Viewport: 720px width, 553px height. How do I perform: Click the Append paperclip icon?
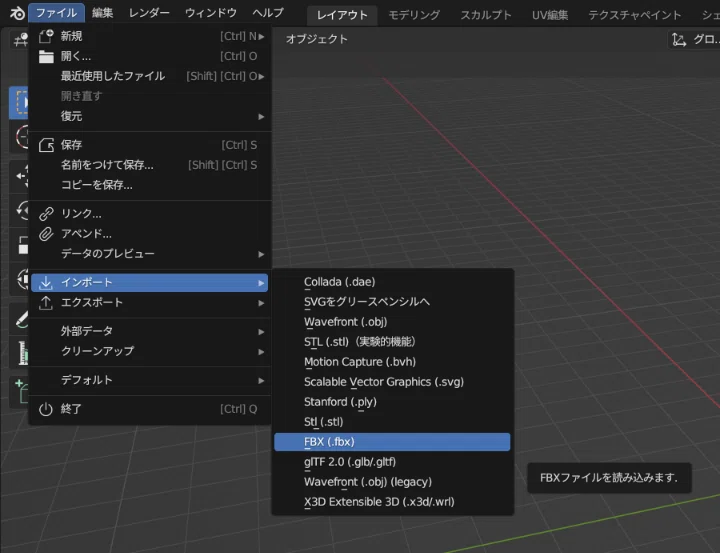[46, 234]
